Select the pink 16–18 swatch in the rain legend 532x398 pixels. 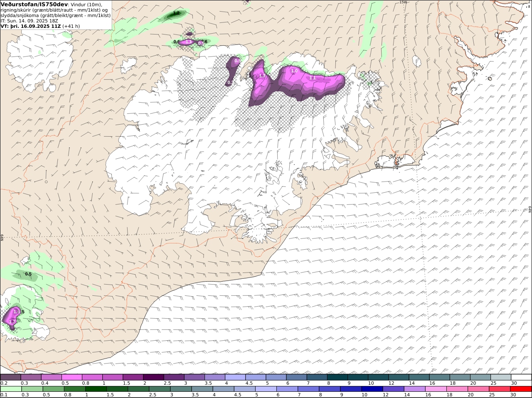436,389
